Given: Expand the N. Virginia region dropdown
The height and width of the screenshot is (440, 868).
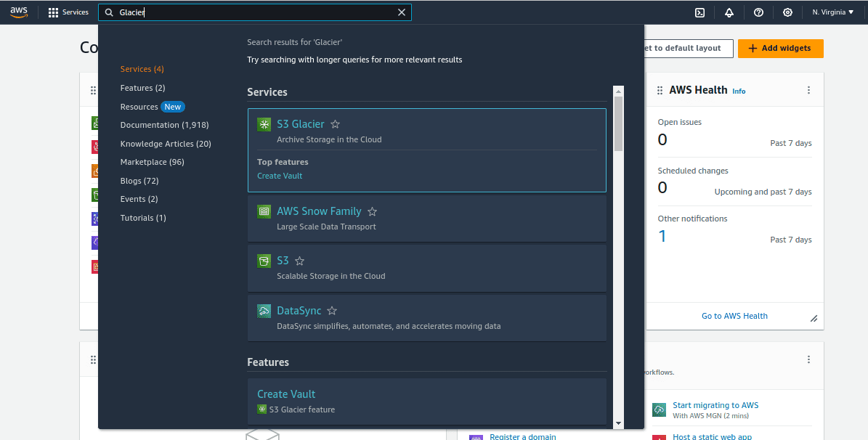Looking at the screenshot, I should click(832, 12).
